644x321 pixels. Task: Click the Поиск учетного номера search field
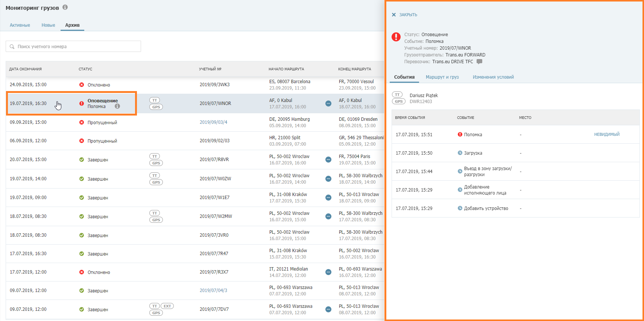coord(73,46)
